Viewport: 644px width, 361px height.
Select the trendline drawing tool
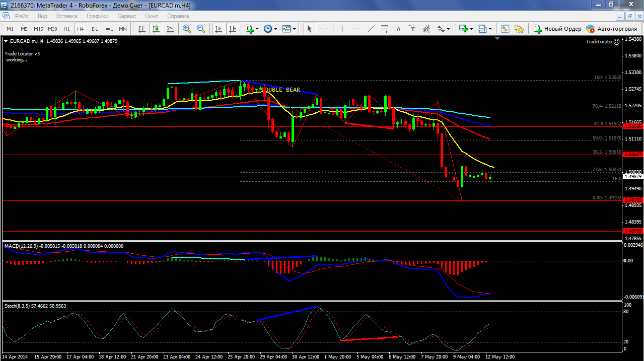371,29
